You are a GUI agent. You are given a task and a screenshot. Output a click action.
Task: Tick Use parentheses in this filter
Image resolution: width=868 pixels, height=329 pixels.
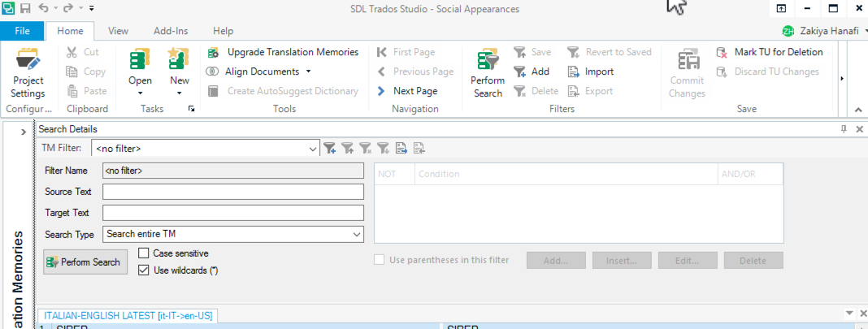pos(380,260)
